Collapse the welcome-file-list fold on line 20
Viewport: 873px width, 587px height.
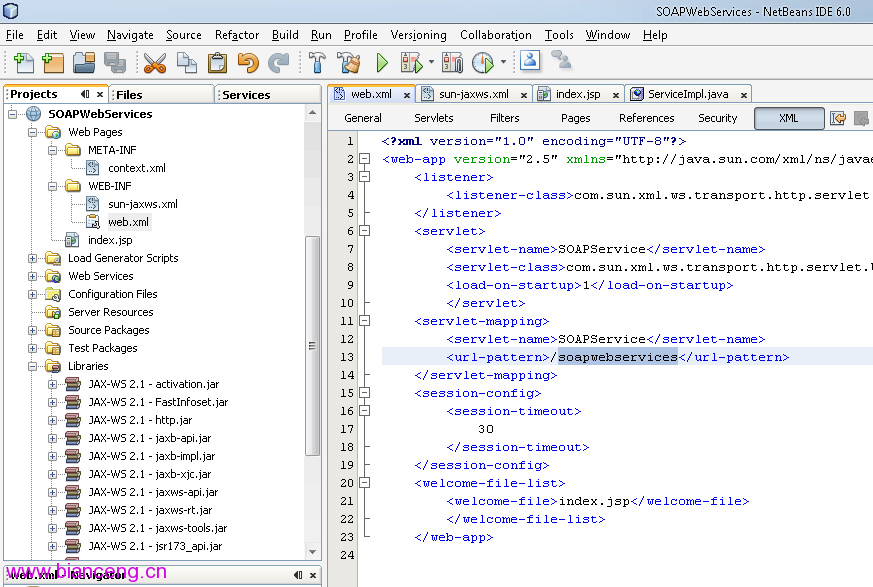tap(365, 483)
